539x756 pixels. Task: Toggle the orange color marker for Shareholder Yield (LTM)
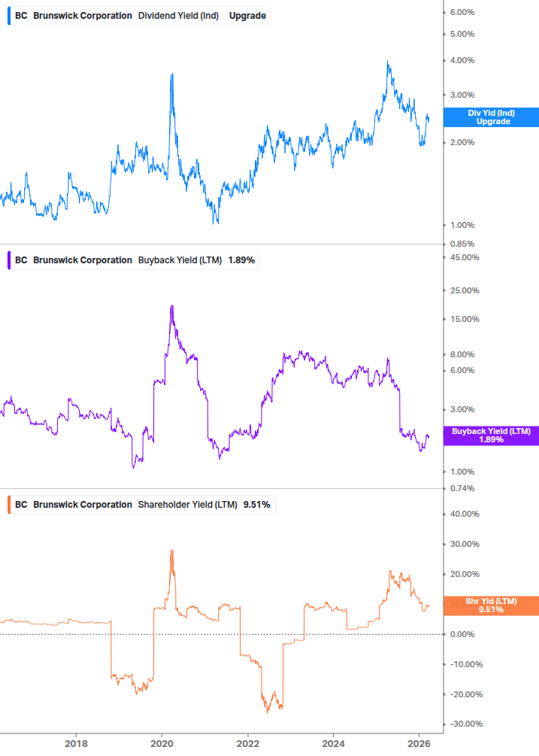pyautogui.click(x=9, y=504)
